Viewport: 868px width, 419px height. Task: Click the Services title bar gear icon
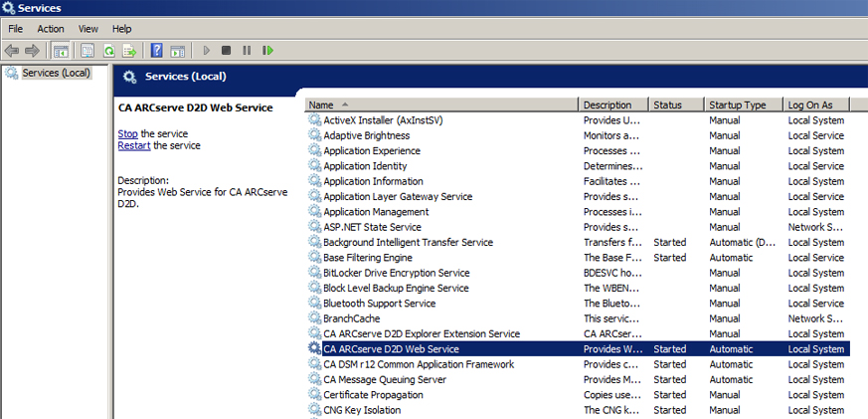tap(9, 8)
